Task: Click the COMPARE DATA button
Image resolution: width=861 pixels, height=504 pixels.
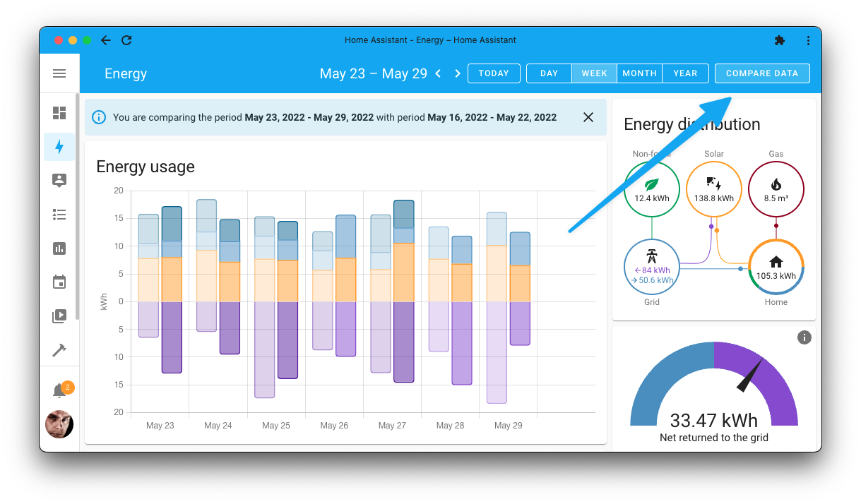Action: coord(762,73)
